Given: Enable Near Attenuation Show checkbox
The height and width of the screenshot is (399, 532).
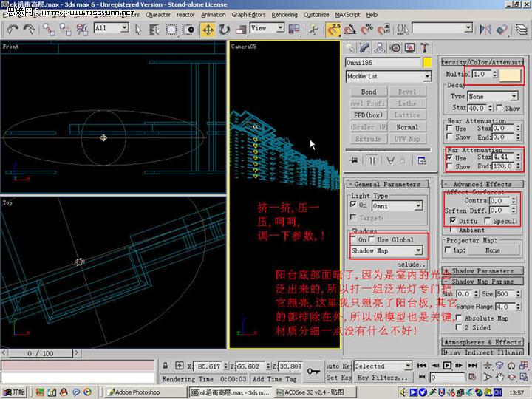Looking at the screenshot, I should (x=449, y=137).
